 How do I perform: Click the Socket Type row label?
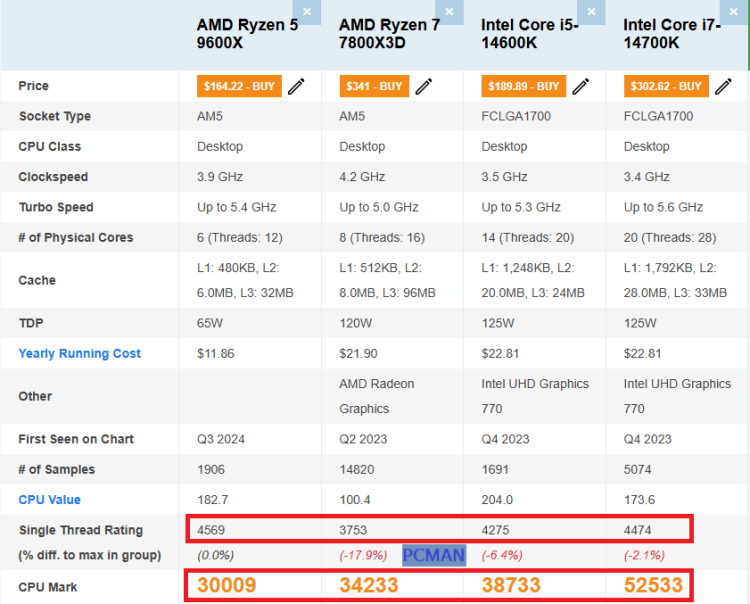point(55,116)
